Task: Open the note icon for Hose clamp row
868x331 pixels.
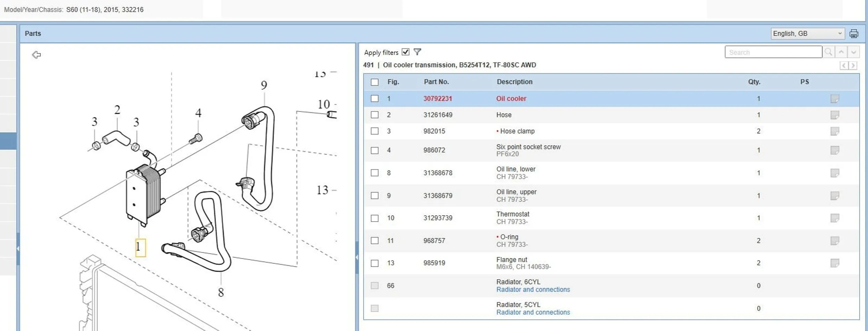Action: 835,131
